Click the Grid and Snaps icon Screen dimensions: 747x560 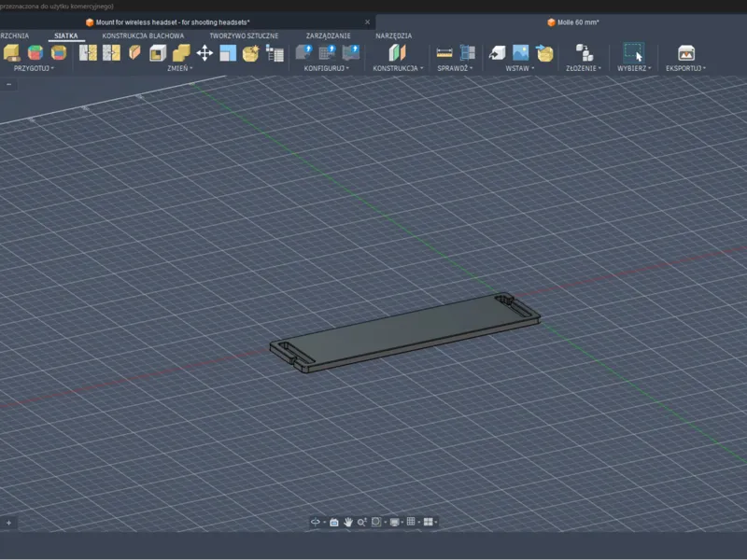(x=411, y=522)
